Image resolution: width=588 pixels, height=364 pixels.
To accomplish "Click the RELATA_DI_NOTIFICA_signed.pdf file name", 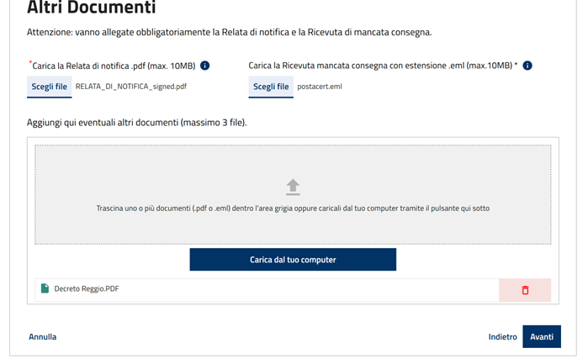I will [131, 87].
